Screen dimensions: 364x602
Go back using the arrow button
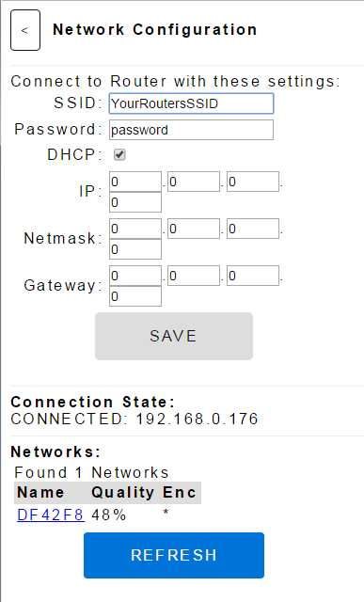click(25, 30)
